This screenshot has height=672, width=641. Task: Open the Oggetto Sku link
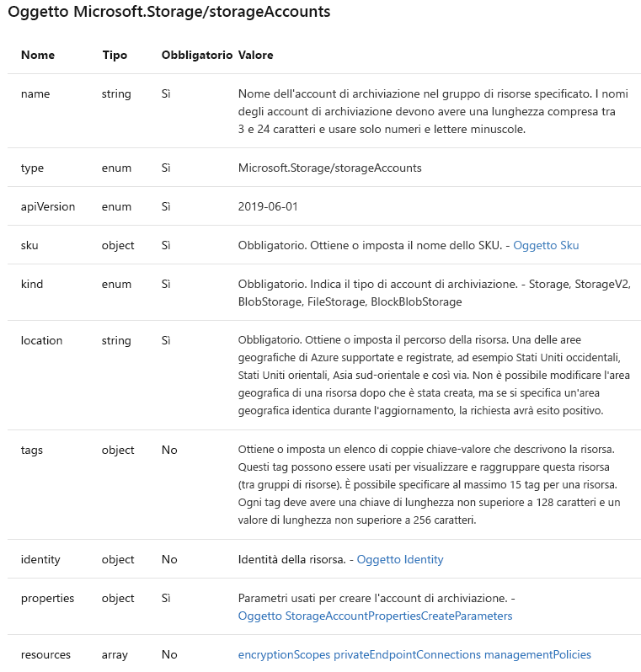click(x=546, y=245)
